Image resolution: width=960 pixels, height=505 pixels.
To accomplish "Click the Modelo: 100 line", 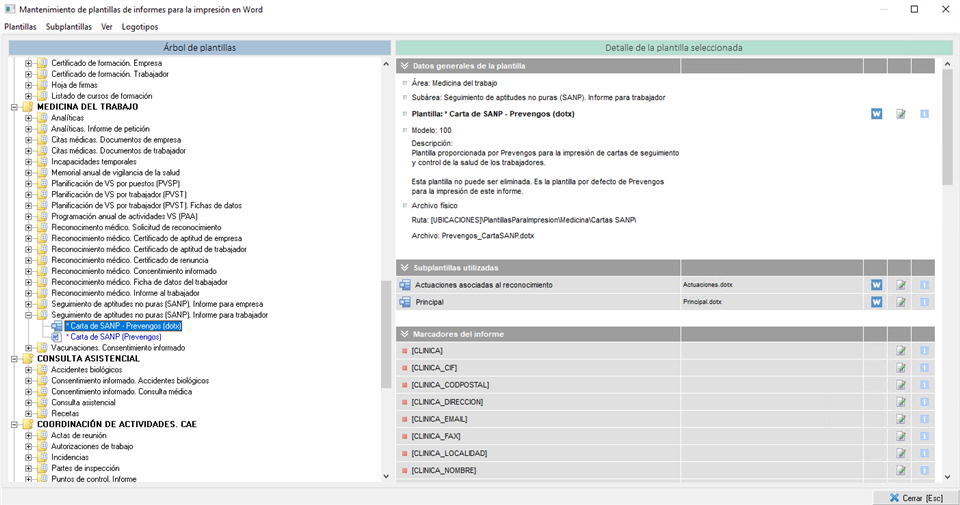I will point(432,130).
